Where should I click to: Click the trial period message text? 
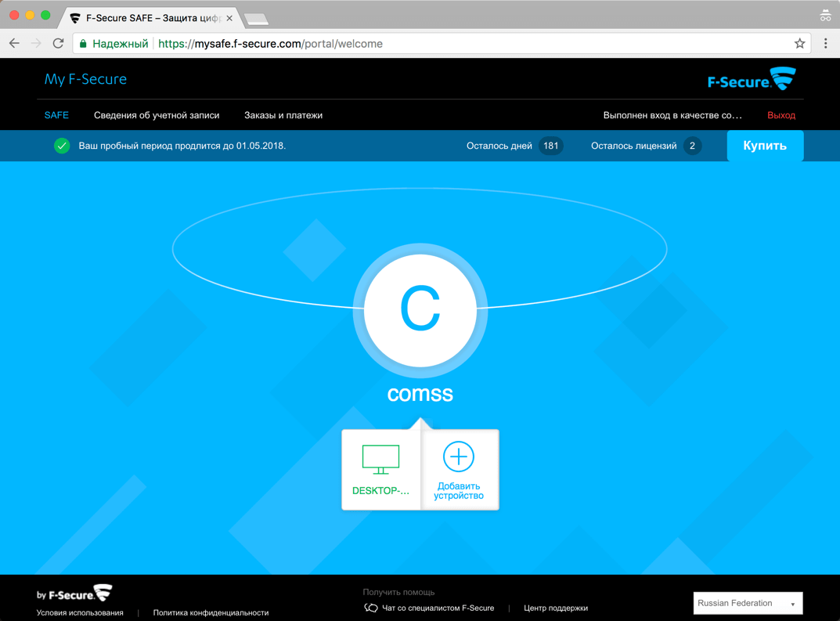click(x=182, y=146)
